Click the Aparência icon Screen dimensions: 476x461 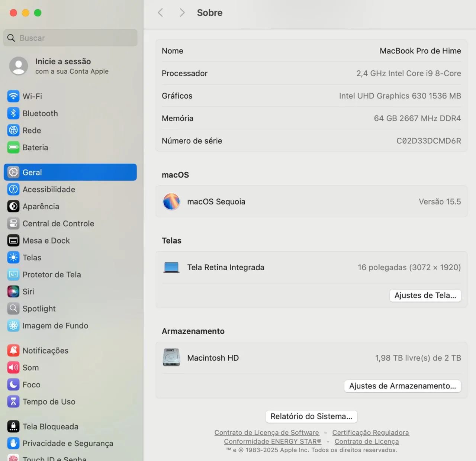(13, 206)
